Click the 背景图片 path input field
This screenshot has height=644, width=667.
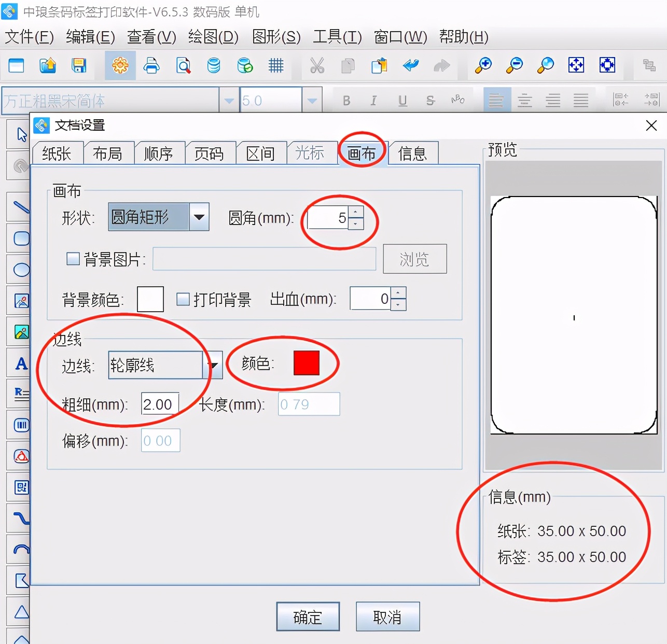click(265, 259)
